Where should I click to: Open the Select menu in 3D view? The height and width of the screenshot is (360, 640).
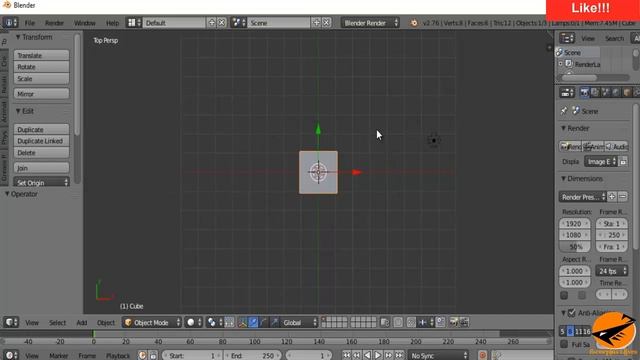57,322
